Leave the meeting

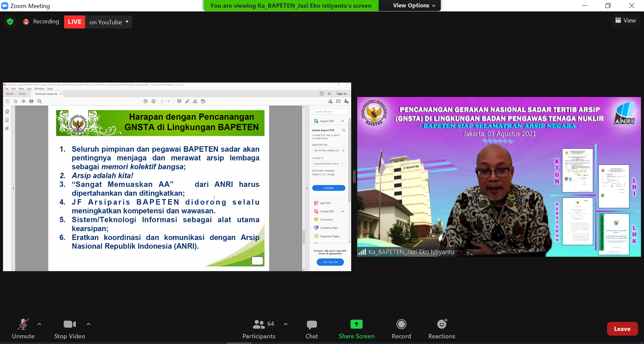[x=622, y=329]
